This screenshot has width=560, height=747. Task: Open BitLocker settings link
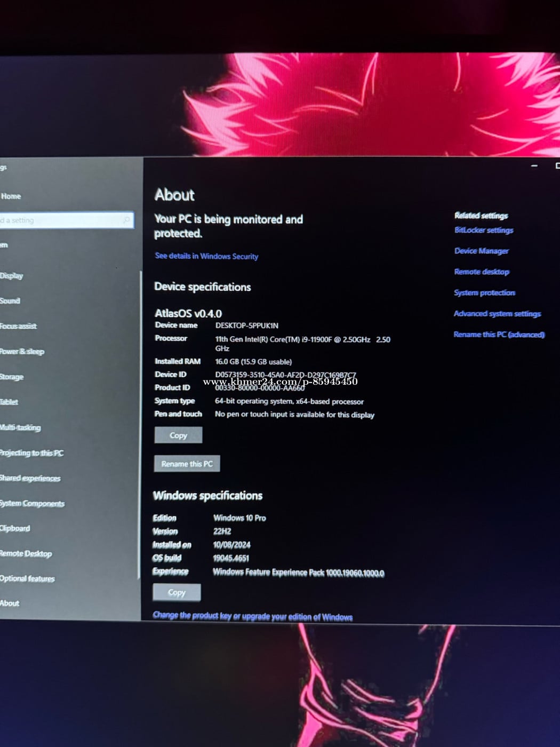coord(484,230)
